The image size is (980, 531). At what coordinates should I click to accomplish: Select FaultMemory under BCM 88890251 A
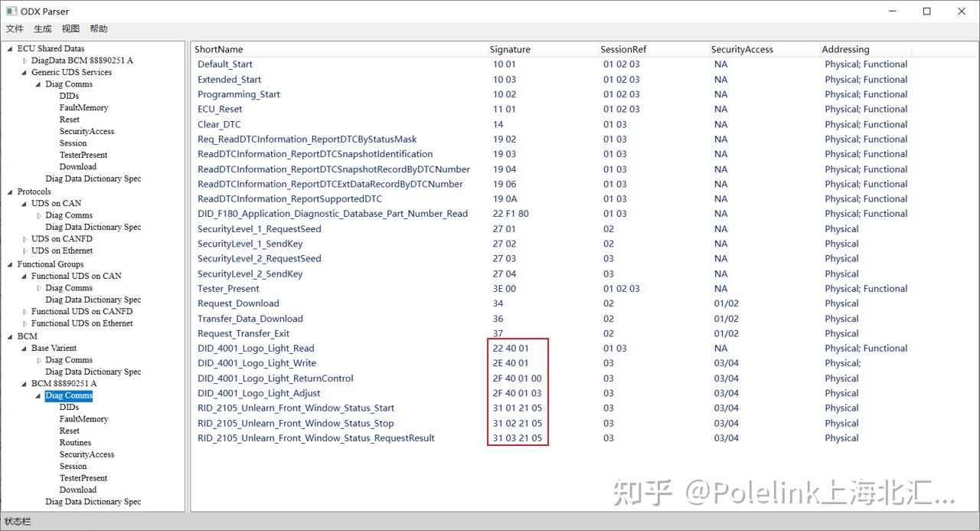[83, 418]
